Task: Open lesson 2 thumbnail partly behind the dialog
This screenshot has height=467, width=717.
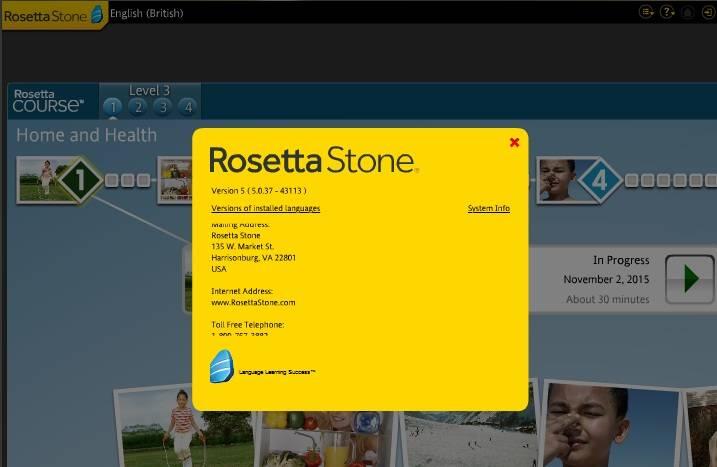Action: (x=175, y=180)
